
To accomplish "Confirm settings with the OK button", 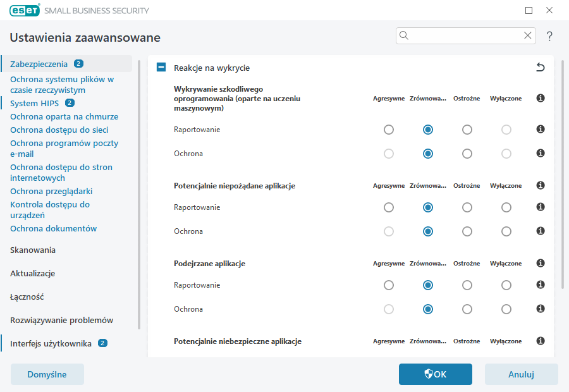I will coord(435,374).
